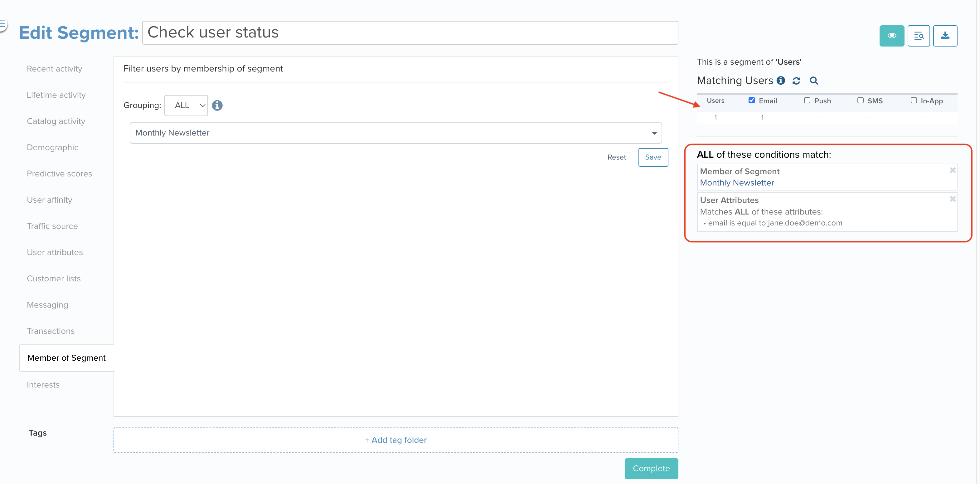
Task: Click the eye preview icon
Action: (x=892, y=35)
